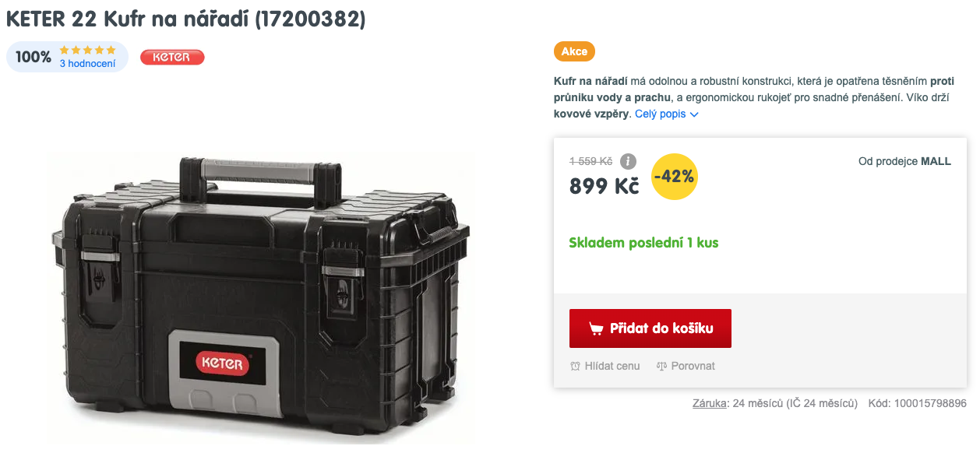Click the Skladem poslední 1 kus availability text
Screen dimensions: 980x467
coord(643,243)
